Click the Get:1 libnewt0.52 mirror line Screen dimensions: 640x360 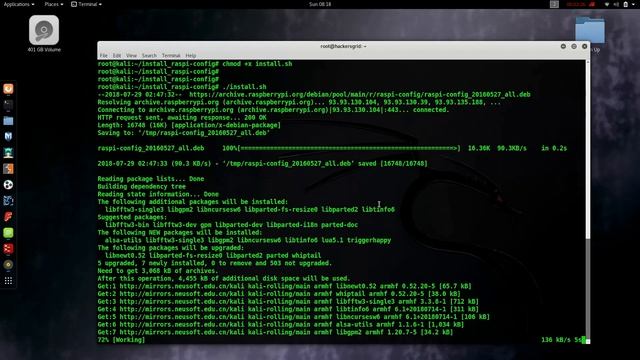tap(284, 286)
